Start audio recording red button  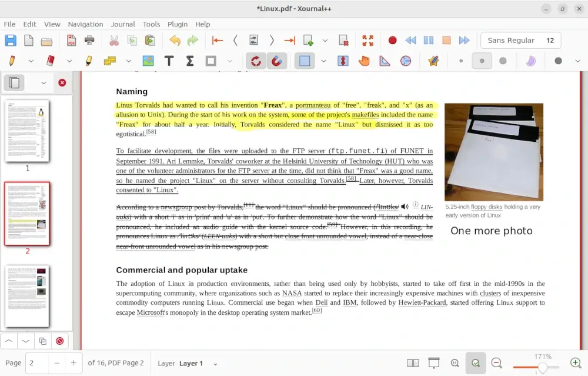pos(393,40)
